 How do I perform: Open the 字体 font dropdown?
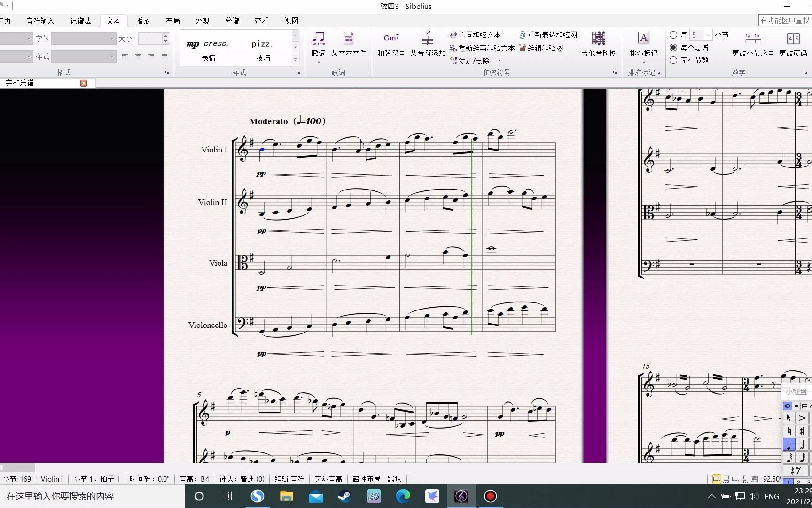(84, 39)
